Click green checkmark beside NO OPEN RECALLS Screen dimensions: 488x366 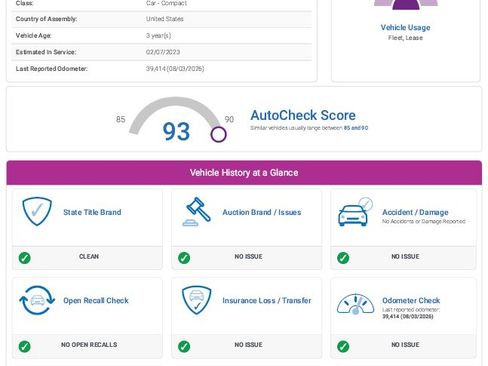[x=25, y=346]
